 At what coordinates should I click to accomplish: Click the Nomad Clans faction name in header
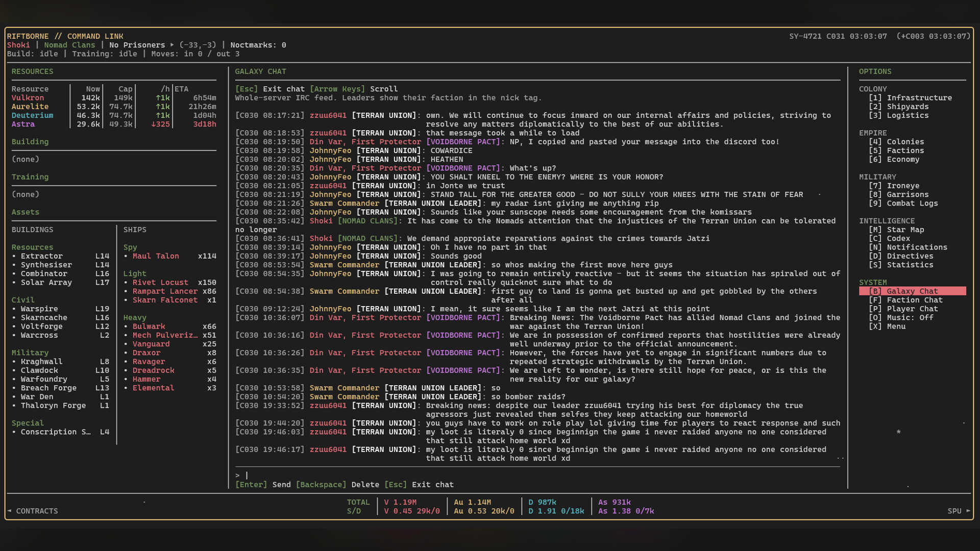tap(69, 45)
